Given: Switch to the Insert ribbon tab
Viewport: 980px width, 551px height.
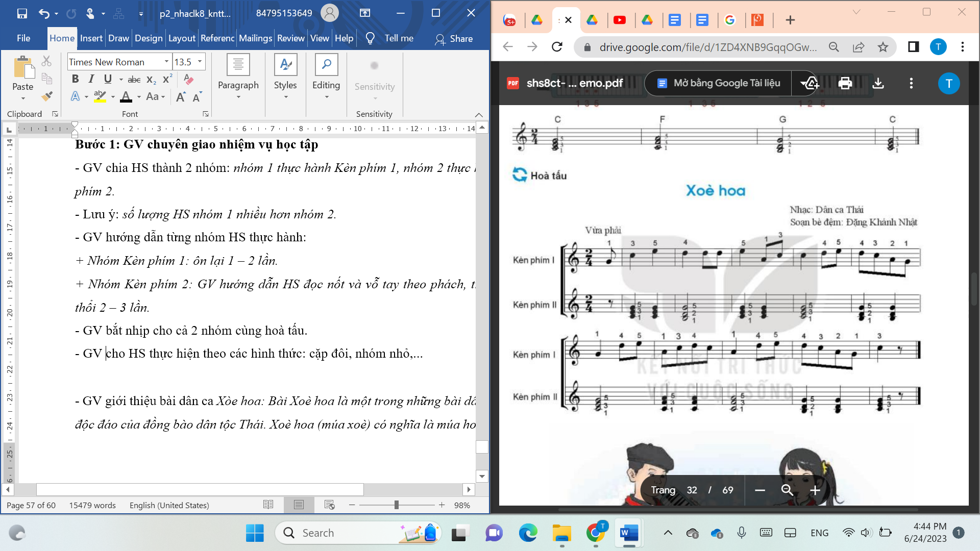Looking at the screenshot, I should pos(91,38).
